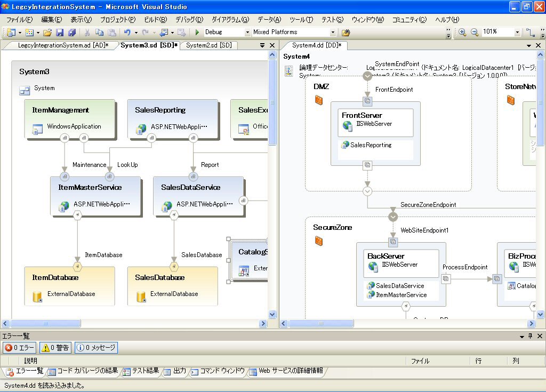Click the left diagram horizontal scrollbar thumb
Screen dimensions: 546x392
[46, 323]
